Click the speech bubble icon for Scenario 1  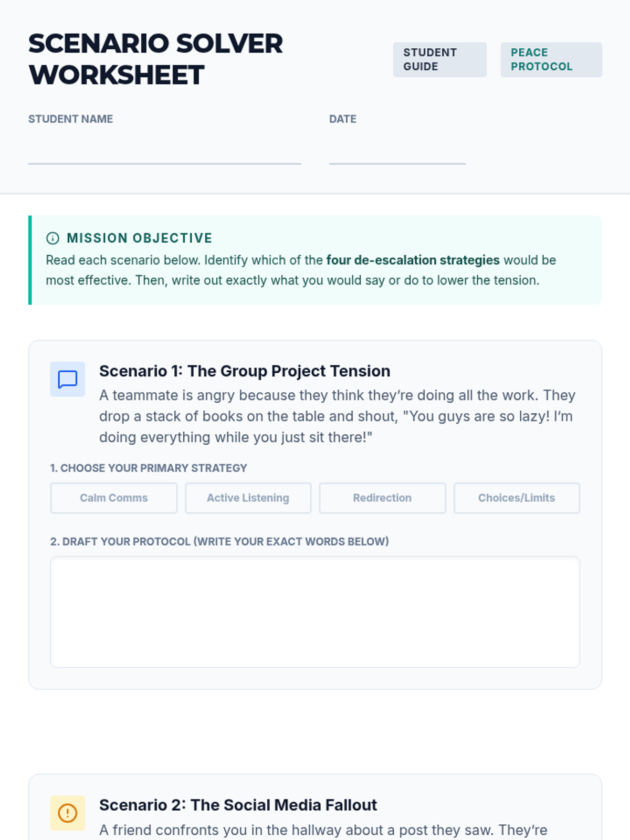coord(68,379)
